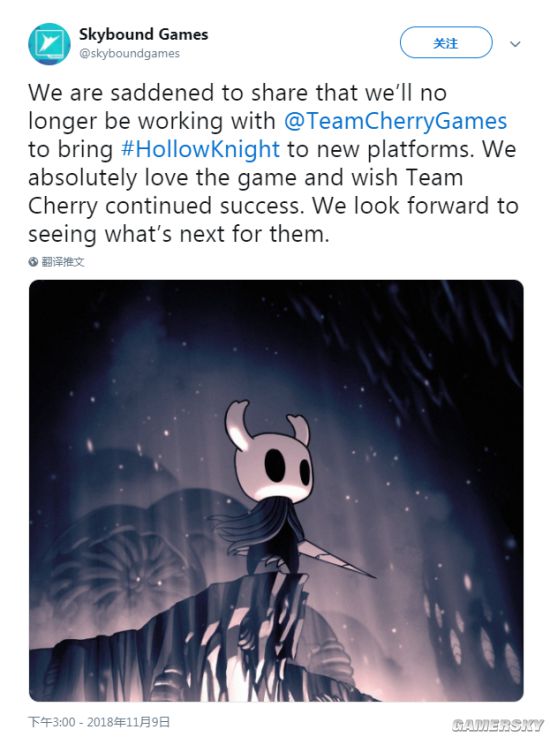This screenshot has height=737, width=550.
Task: Open the tweet timestamp 下午3:00 - 2018年11月9日
Action: click(99, 721)
